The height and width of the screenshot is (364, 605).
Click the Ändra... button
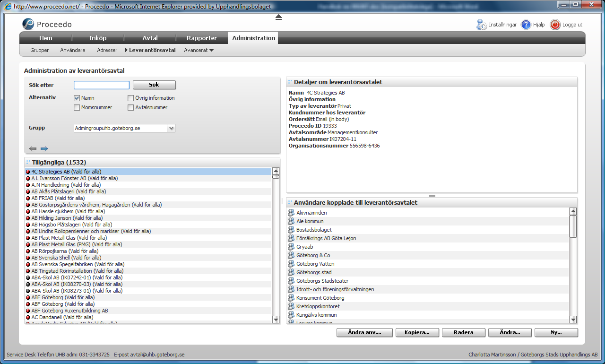(x=510, y=332)
